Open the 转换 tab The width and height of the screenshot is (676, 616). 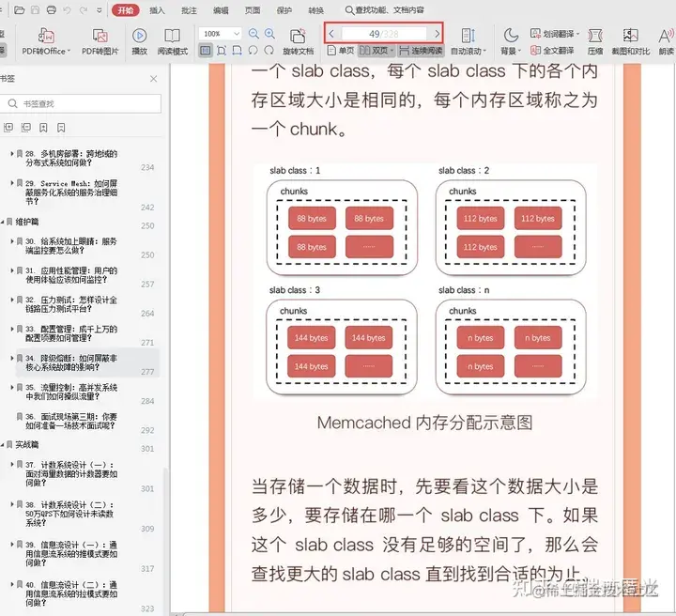coord(316,10)
